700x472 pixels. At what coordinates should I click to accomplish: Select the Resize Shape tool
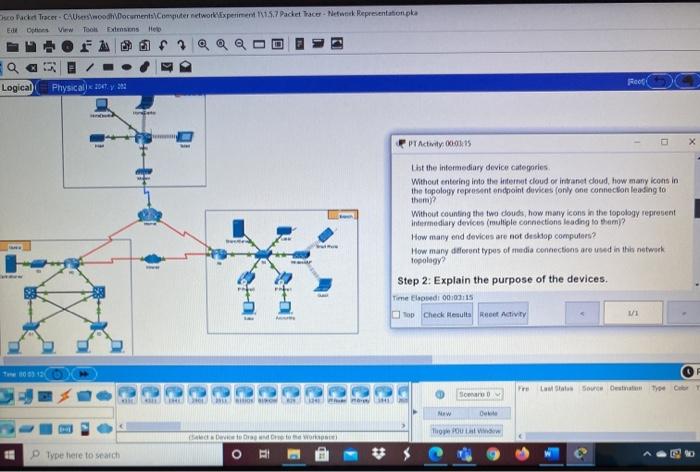click(x=50, y=67)
